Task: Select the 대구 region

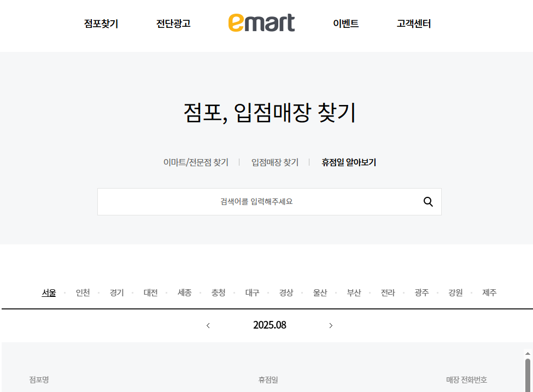Action: pyautogui.click(x=252, y=292)
